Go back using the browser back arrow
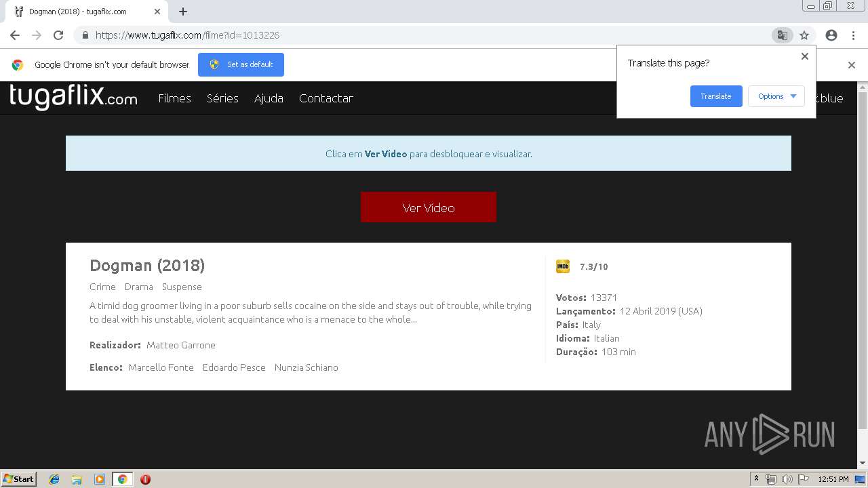This screenshot has height=488, width=868. tap(15, 35)
